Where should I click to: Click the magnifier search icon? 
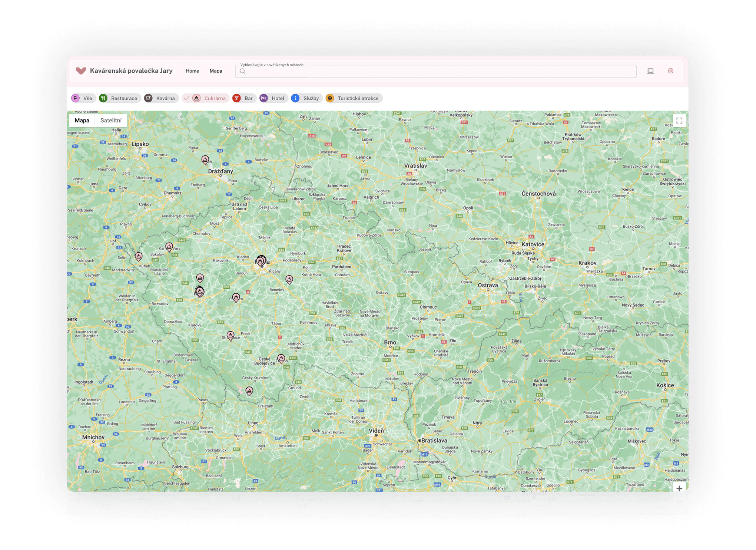243,72
